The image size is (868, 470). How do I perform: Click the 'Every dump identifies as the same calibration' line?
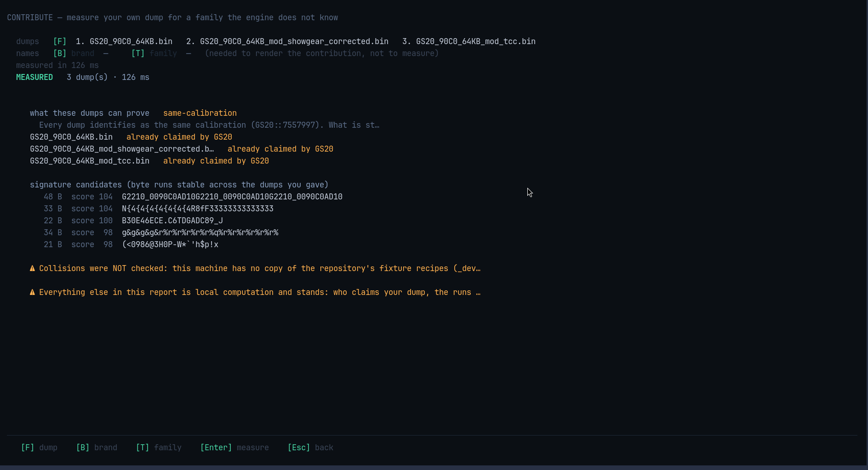pyautogui.click(x=209, y=125)
